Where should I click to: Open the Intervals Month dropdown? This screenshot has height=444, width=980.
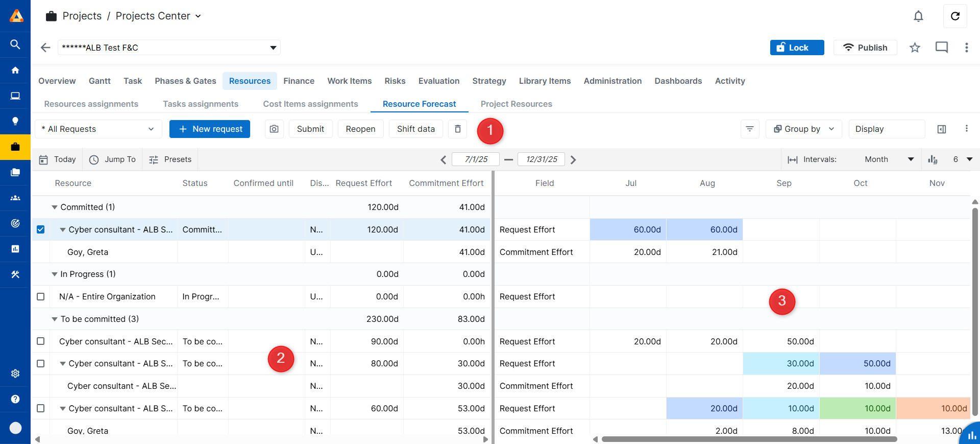pyautogui.click(x=888, y=159)
